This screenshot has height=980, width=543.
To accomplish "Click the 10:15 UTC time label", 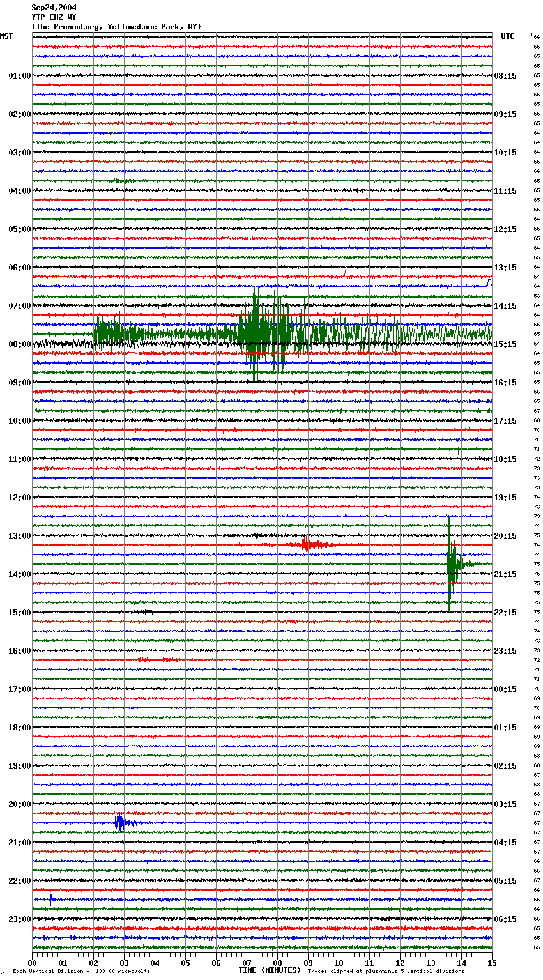I will [x=505, y=153].
